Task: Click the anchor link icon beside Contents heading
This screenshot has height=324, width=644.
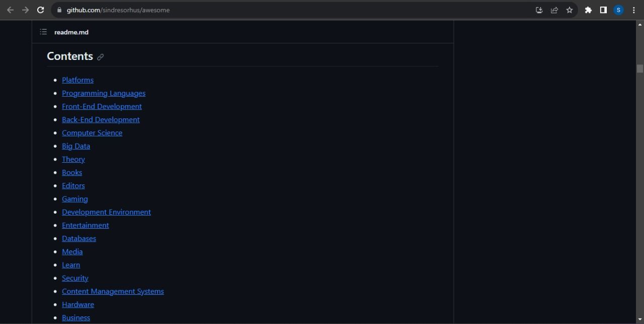Action: [x=100, y=57]
